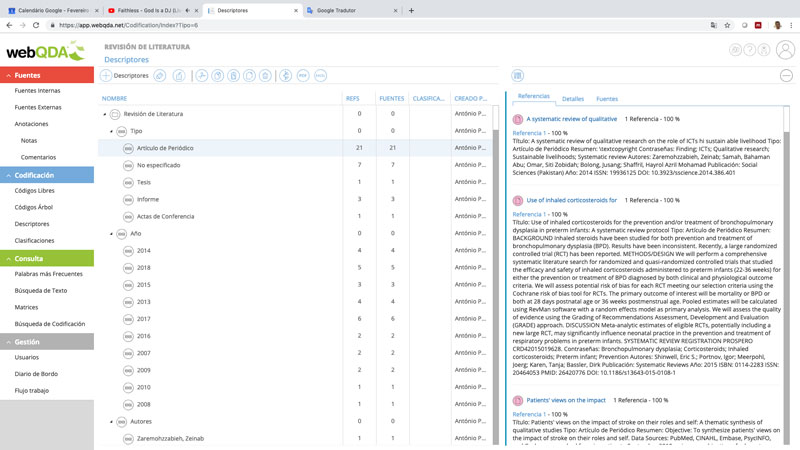Click the icon just left of the PDF icon
The height and width of the screenshot is (450, 800).
click(286, 76)
